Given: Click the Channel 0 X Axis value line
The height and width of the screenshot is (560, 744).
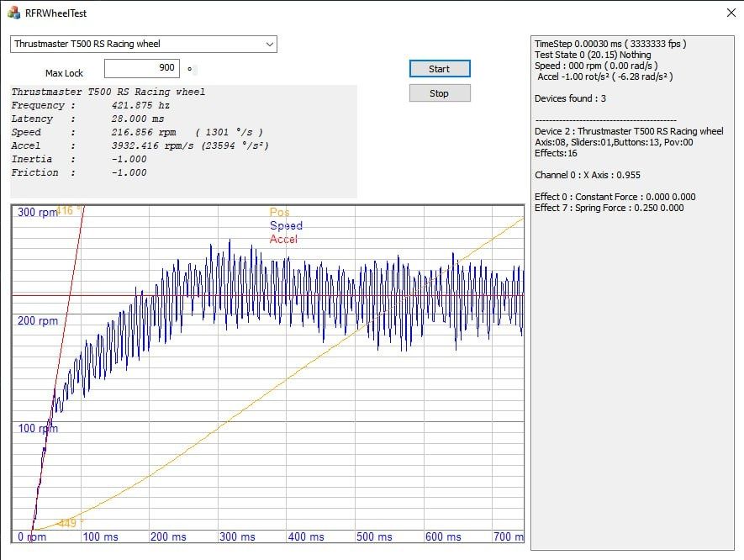Looking at the screenshot, I should (586, 176).
